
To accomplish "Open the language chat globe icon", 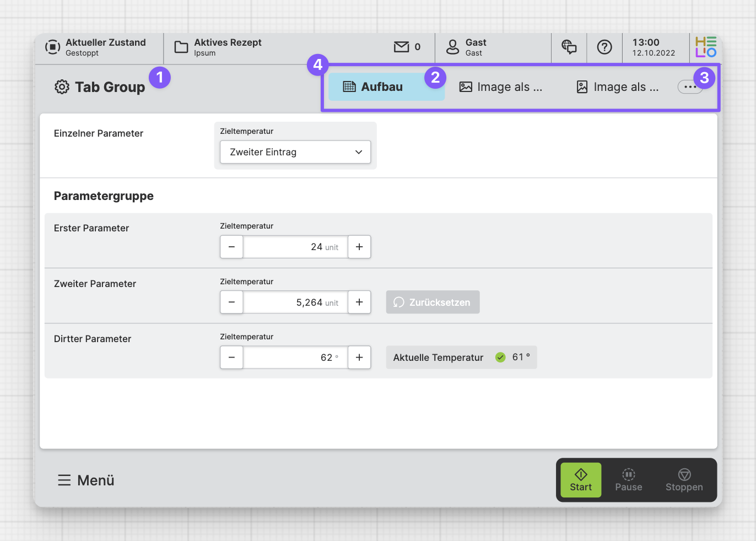I will pyautogui.click(x=569, y=47).
